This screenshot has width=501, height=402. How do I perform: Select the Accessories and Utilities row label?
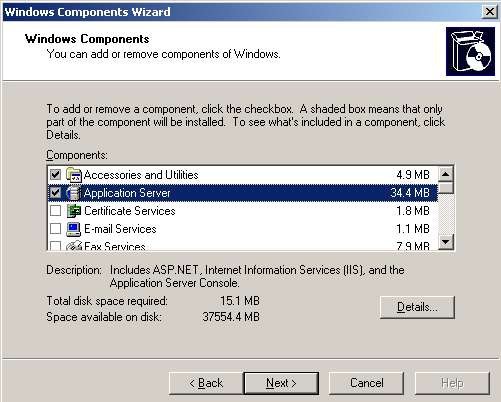(141, 175)
